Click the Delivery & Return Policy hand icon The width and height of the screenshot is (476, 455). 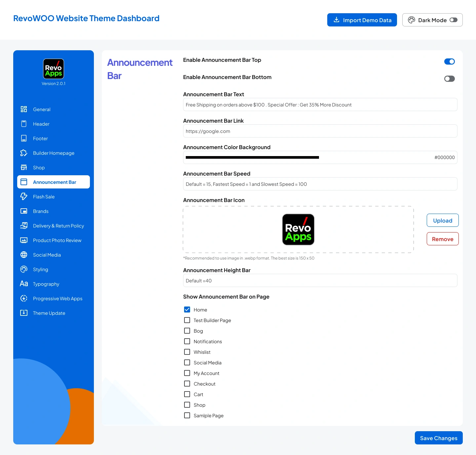point(24,226)
